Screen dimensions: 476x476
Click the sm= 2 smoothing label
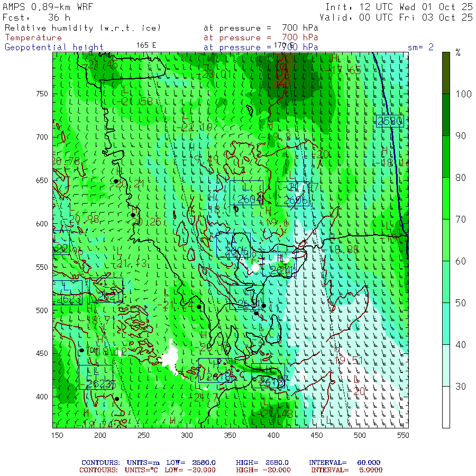(420, 47)
